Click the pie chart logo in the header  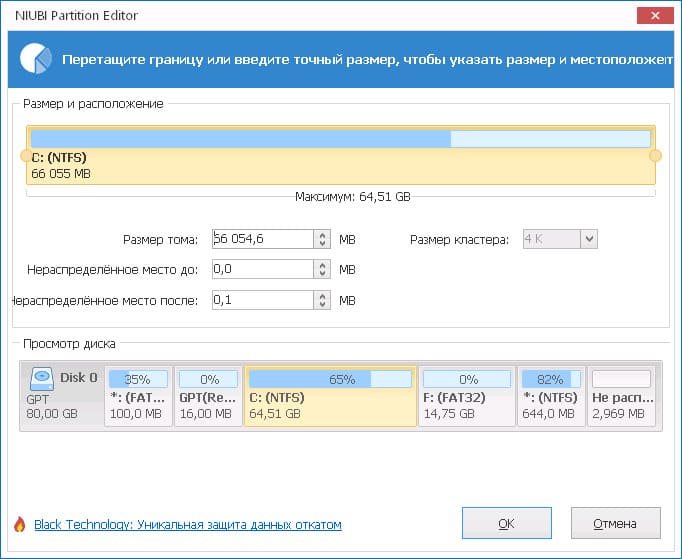click(36, 59)
